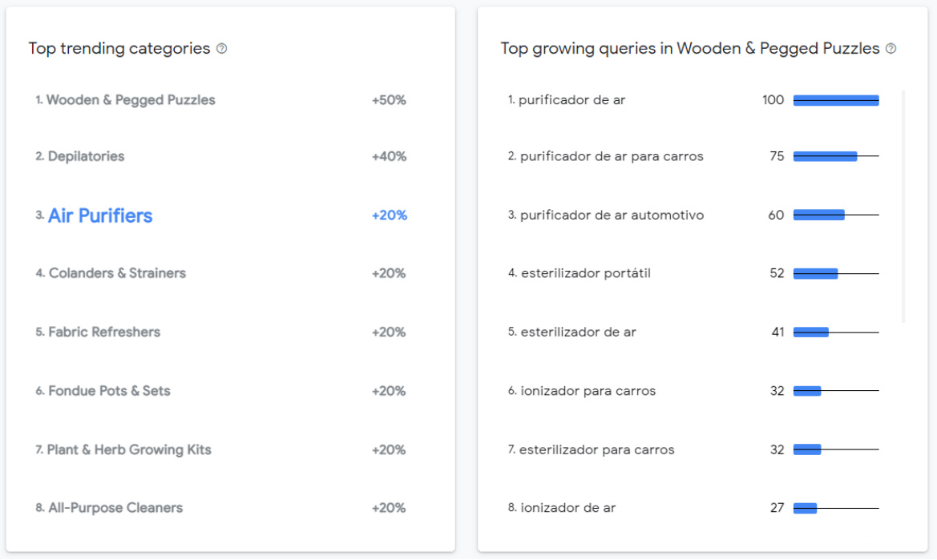Choose Colanders & Strainers category

coord(117,273)
